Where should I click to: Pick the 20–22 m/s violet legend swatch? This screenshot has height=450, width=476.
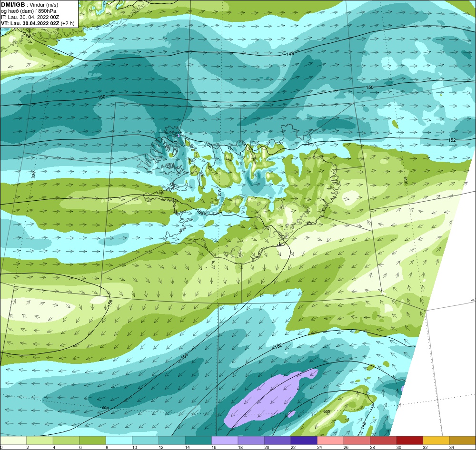point(278,440)
